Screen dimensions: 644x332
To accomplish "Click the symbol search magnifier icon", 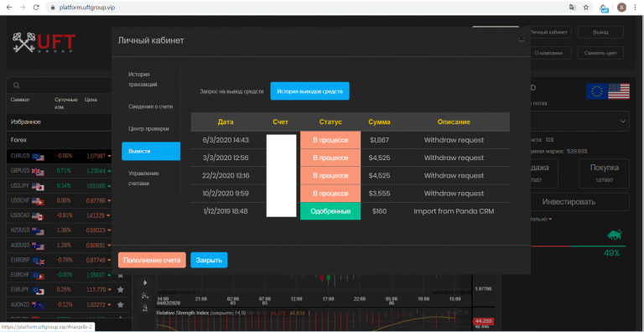I will point(17,86).
